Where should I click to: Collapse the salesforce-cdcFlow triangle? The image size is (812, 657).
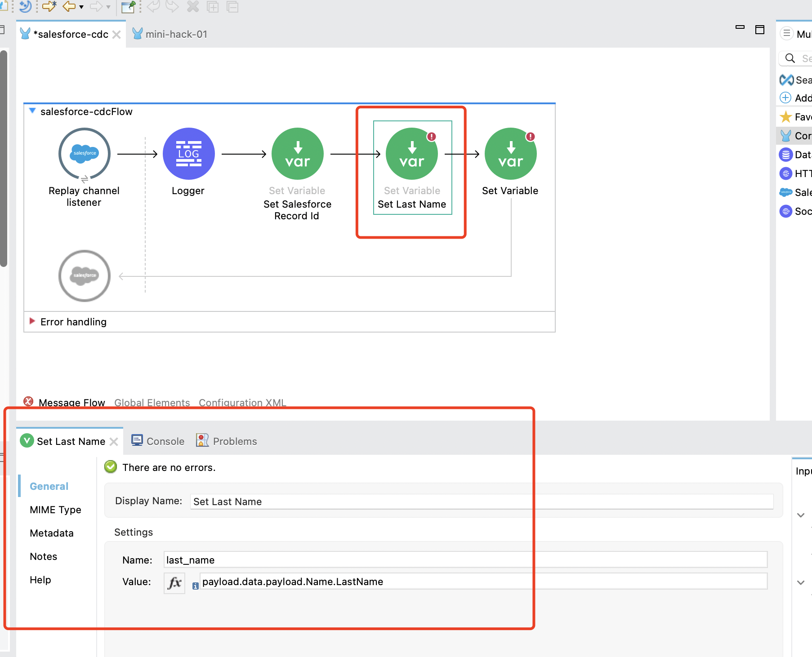[x=32, y=111]
